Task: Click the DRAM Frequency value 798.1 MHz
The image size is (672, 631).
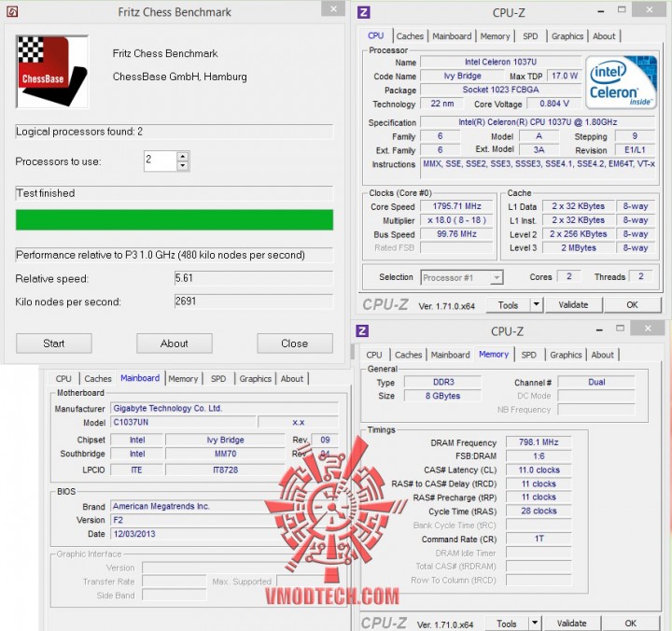Action: pyautogui.click(x=539, y=442)
